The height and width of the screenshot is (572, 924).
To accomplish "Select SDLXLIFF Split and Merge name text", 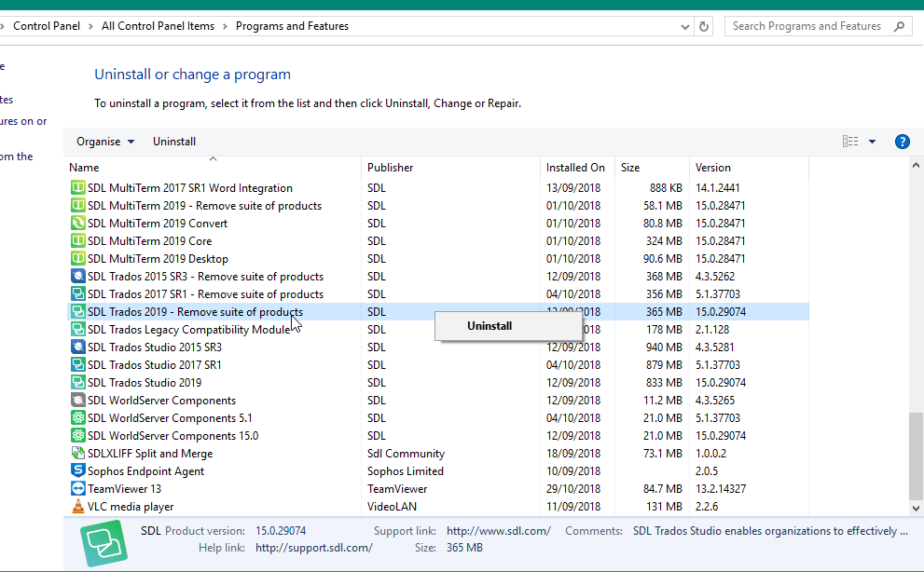I will (150, 453).
